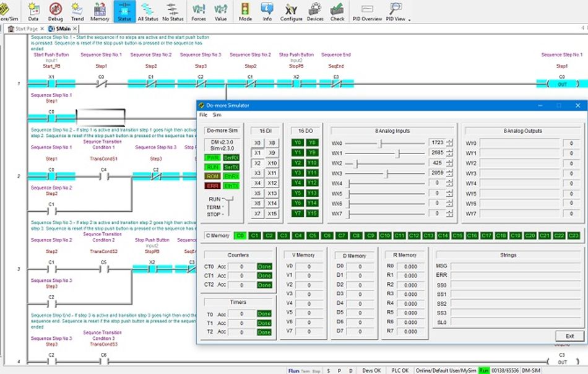Open the Memory viewer icon
Screen dimensions: 588x374
[99, 10]
